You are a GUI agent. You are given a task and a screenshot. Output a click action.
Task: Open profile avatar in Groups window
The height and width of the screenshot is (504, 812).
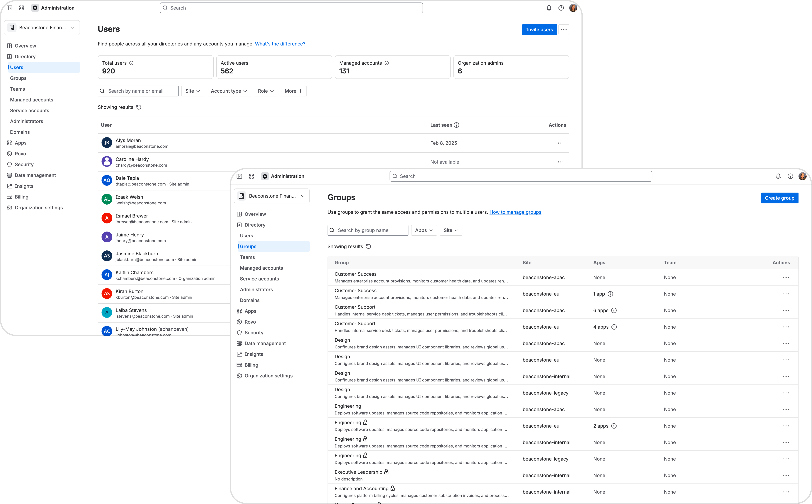(x=803, y=176)
